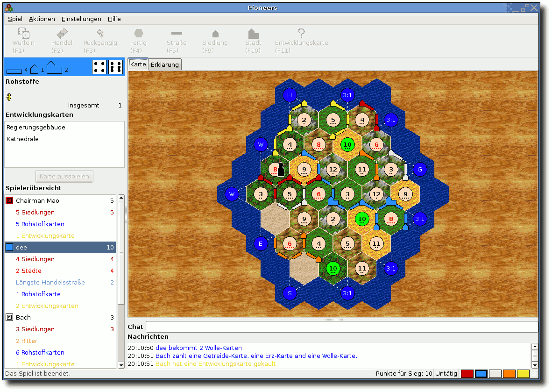Click the remaining settlements house icon
Screen dimensions: 552x392
[35, 69]
